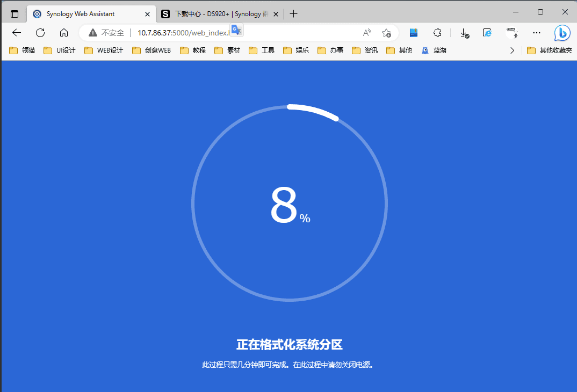
Task: Open the downloads icon in toolbar
Action: tap(465, 33)
